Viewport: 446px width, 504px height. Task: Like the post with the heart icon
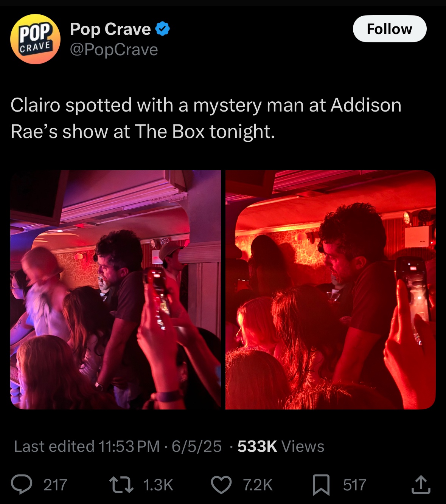(x=221, y=485)
